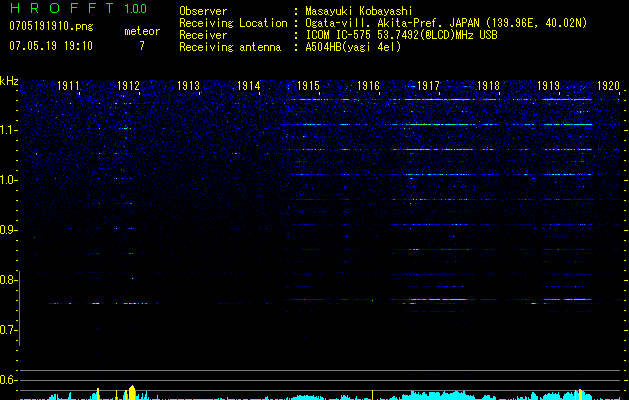The image size is (629, 400).
Task: Click the 0.8 frequency axis label
Action: [8, 280]
